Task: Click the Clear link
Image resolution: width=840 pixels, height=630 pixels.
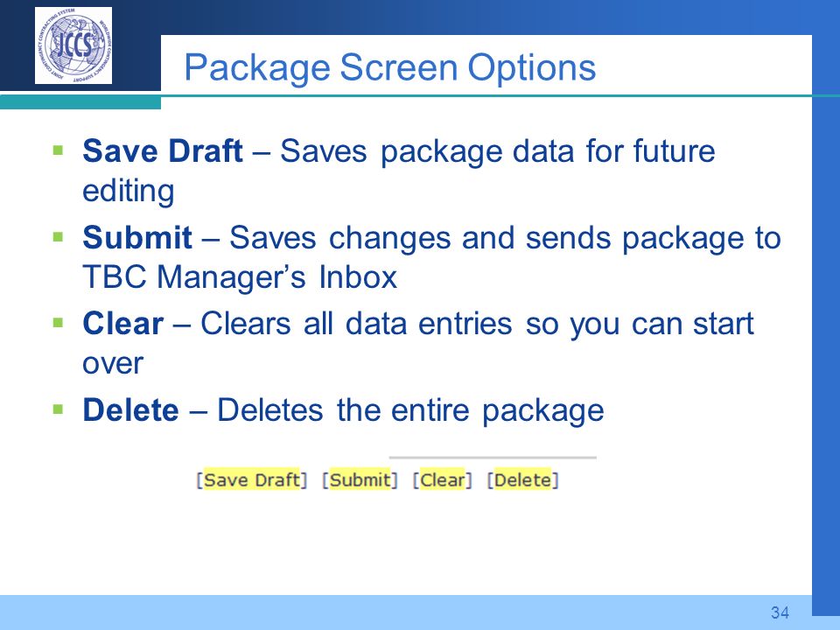Action: pos(442,479)
